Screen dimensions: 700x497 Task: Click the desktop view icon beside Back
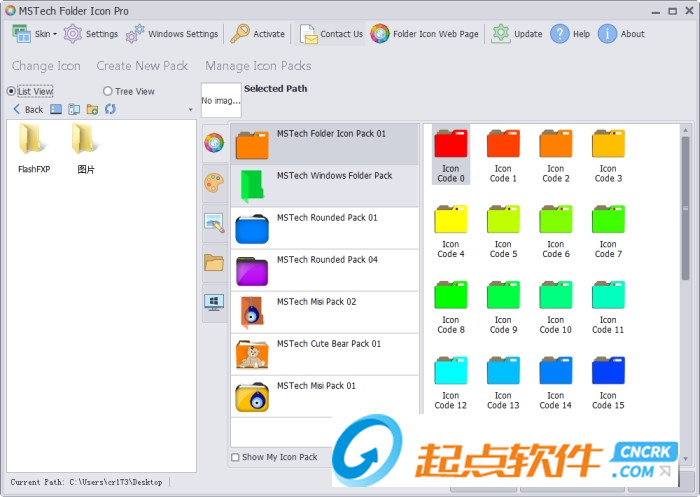[56, 109]
